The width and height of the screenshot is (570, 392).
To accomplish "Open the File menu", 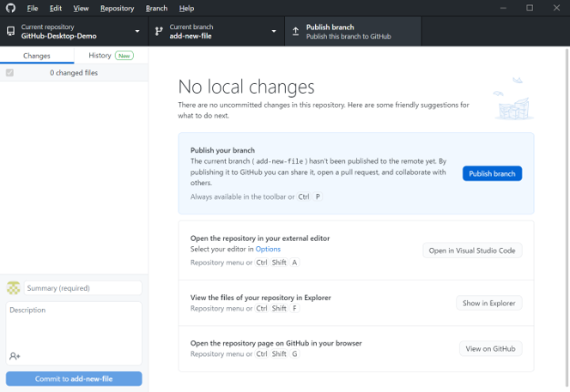I will point(33,8).
